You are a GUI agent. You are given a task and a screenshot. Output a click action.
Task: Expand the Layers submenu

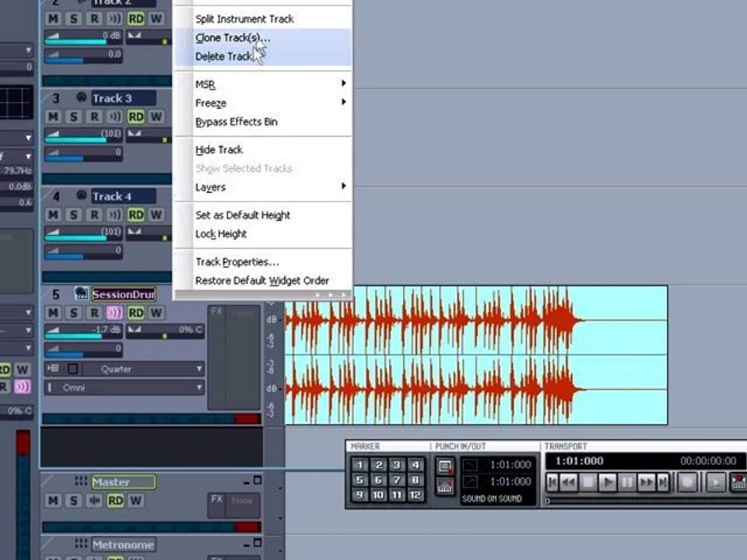click(x=264, y=187)
